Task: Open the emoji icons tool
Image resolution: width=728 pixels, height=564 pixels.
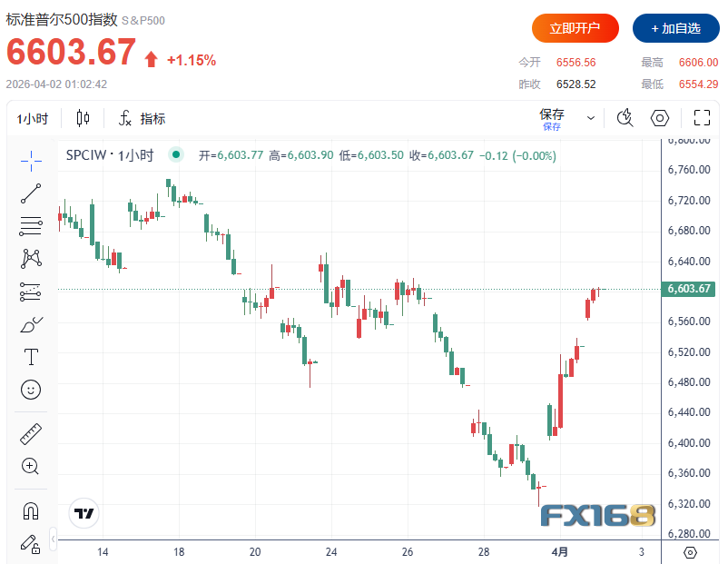Action: 31,390
